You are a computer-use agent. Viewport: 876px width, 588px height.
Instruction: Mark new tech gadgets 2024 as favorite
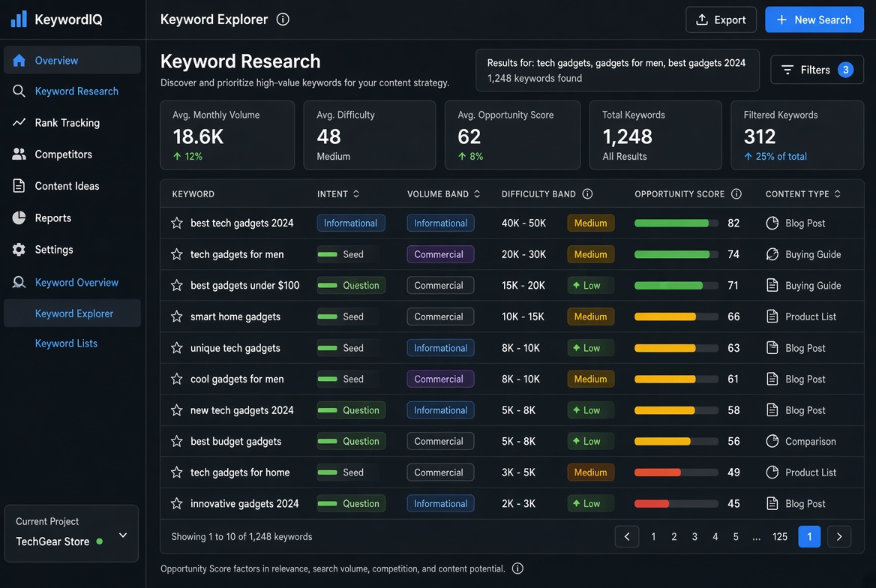click(176, 410)
